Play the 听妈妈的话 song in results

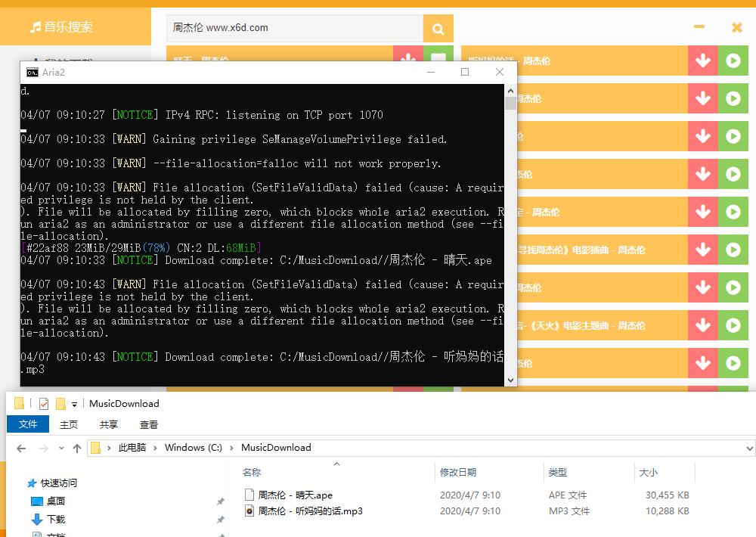pos(733,61)
